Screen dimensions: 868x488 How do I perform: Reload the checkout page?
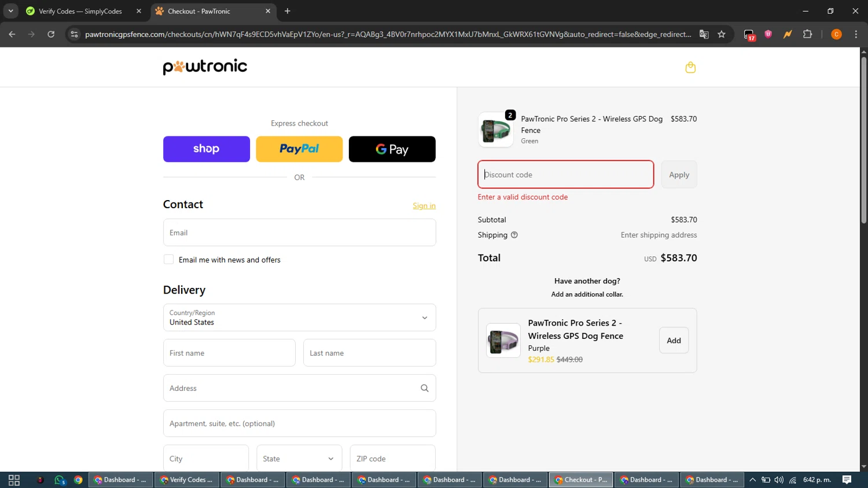pos(51,34)
